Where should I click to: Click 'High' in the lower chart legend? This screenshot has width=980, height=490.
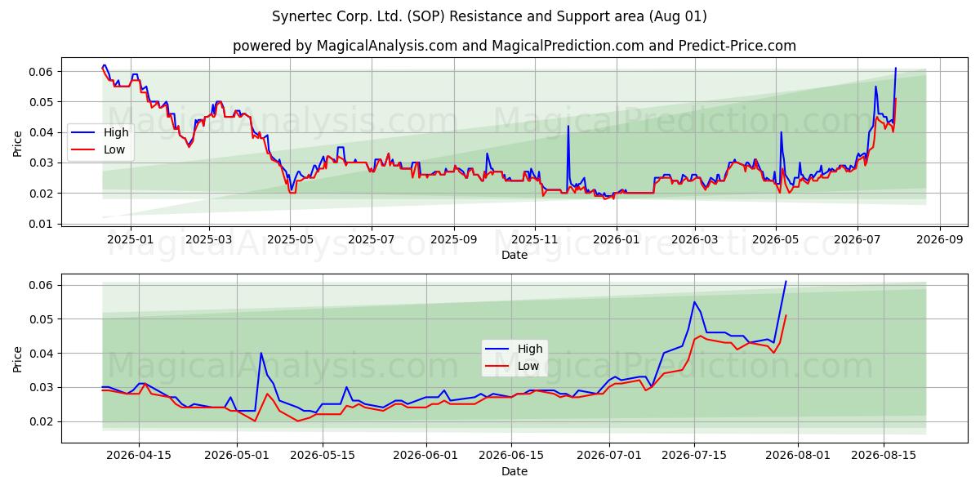pyautogui.click(x=530, y=349)
